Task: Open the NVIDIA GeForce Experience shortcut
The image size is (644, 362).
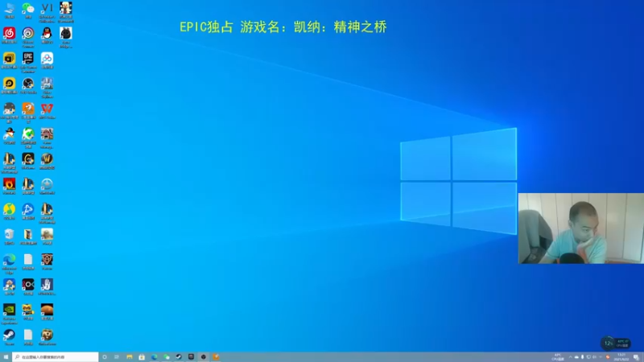Action: point(9,314)
